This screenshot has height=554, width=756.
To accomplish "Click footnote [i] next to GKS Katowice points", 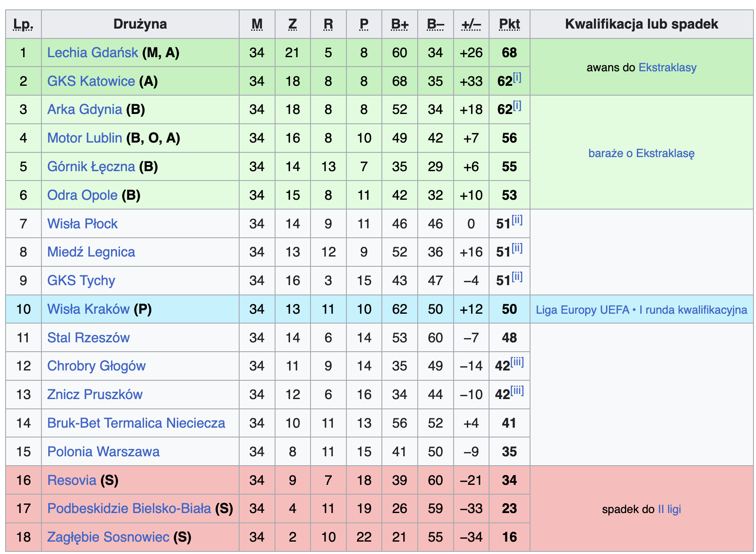I will (517, 77).
